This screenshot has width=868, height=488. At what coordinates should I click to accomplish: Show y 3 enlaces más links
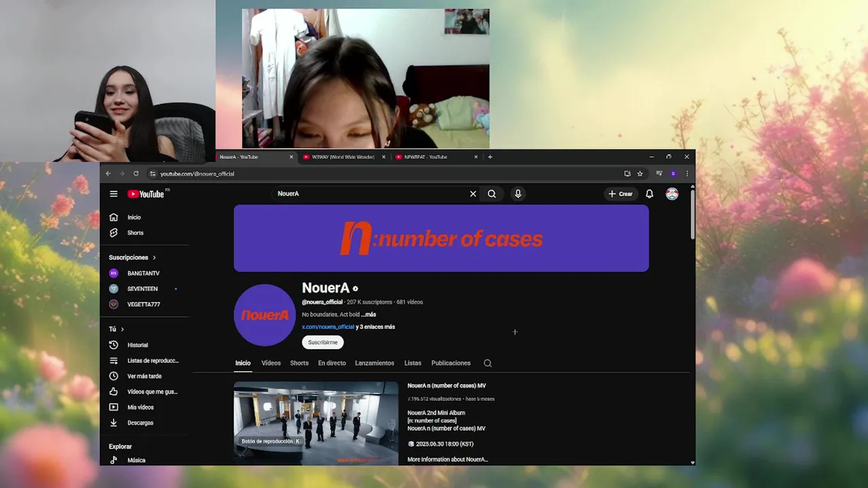click(375, 327)
